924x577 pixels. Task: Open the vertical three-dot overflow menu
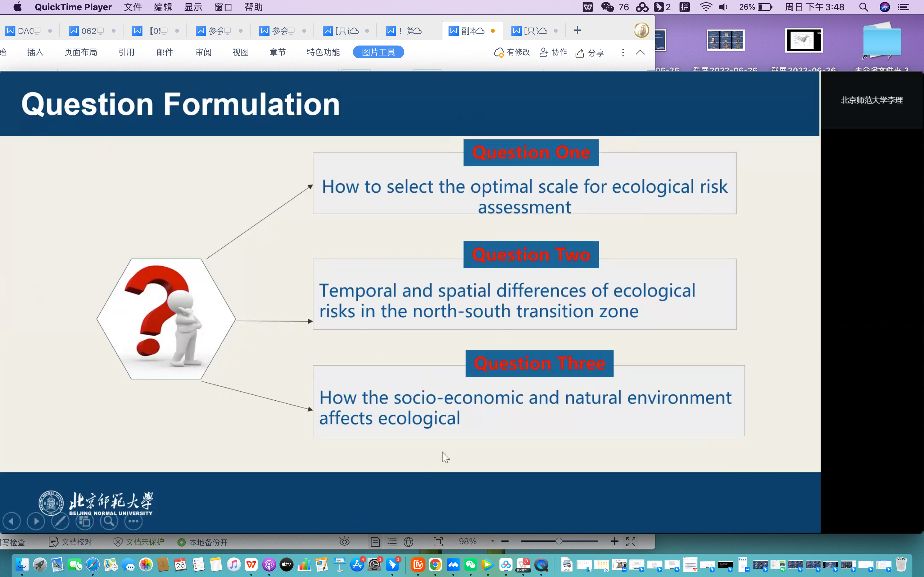click(x=623, y=52)
